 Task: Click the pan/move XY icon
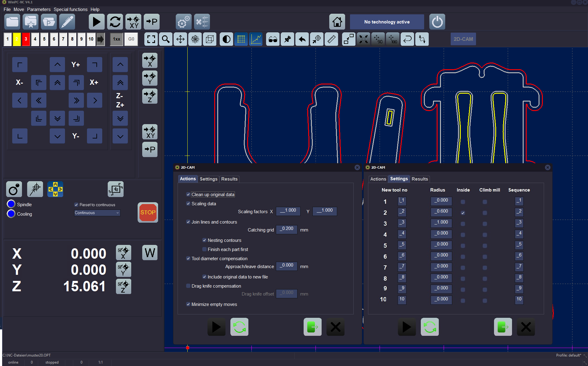coord(180,39)
